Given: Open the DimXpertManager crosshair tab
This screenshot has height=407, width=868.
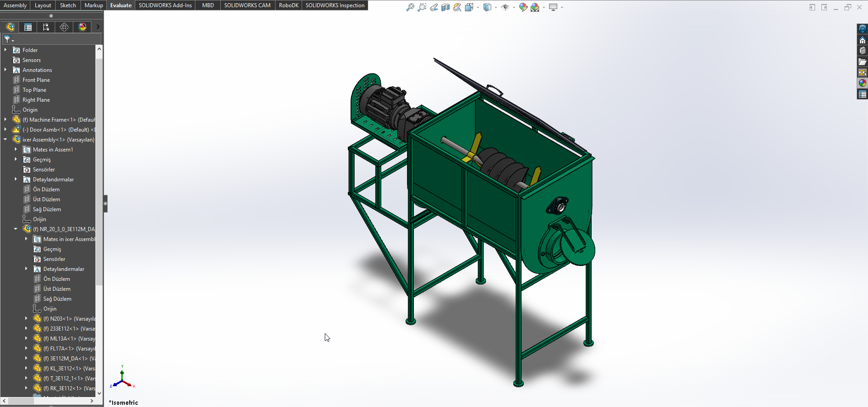Looking at the screenshot, I should [x=64, y=27].
